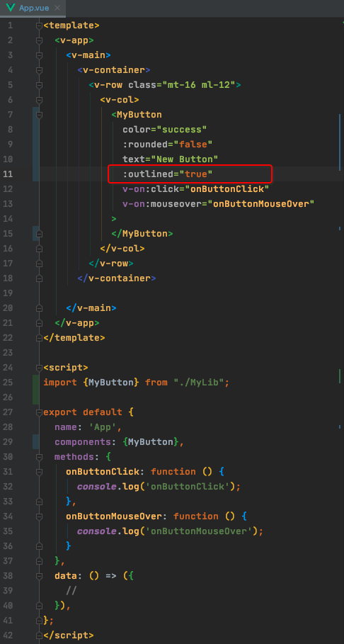This screenshot has width=344, height=644.
Task: Toggle fold at the closing </v-container> tag
Action: click(x=39, y=278)
